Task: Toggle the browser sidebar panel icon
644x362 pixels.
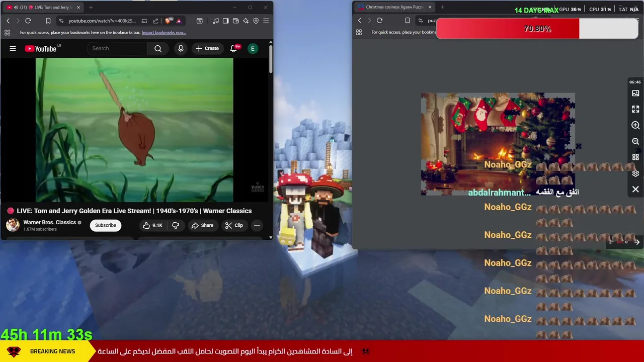Action: point(225,21)
